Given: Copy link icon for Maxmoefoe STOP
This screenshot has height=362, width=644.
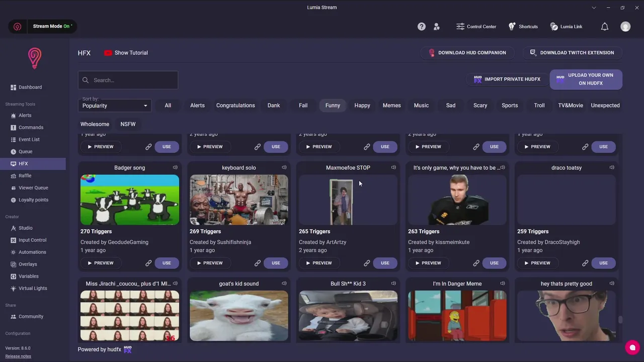Looking at the screenshot, I should [367, 263].
